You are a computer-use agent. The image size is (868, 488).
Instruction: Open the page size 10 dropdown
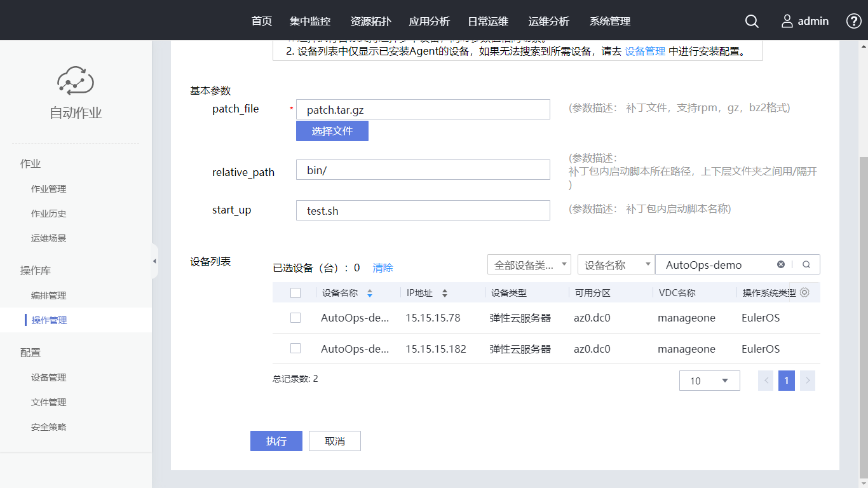(709, 381)
